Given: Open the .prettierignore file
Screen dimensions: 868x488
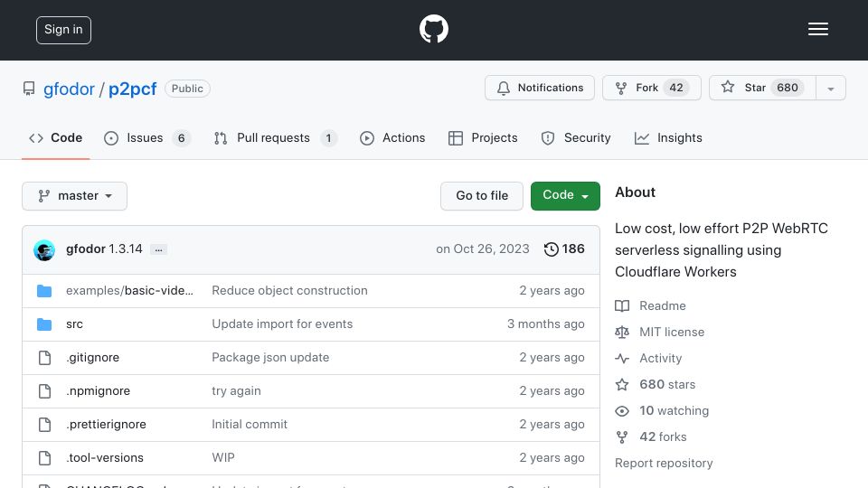Looking at the screenshot, I should point(107,425).
